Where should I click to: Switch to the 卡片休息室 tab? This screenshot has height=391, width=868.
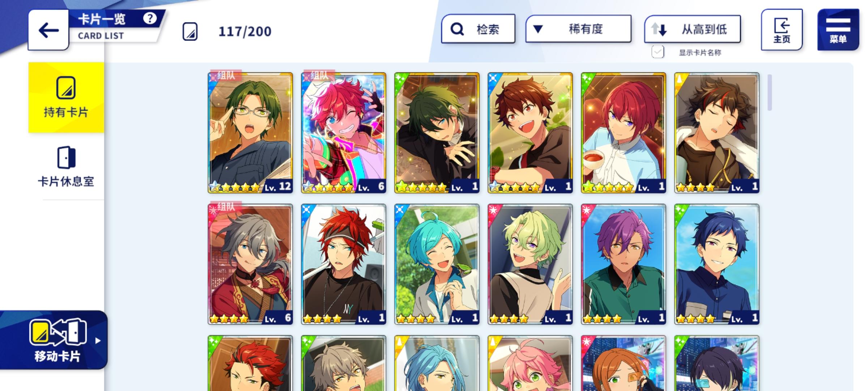66,167
